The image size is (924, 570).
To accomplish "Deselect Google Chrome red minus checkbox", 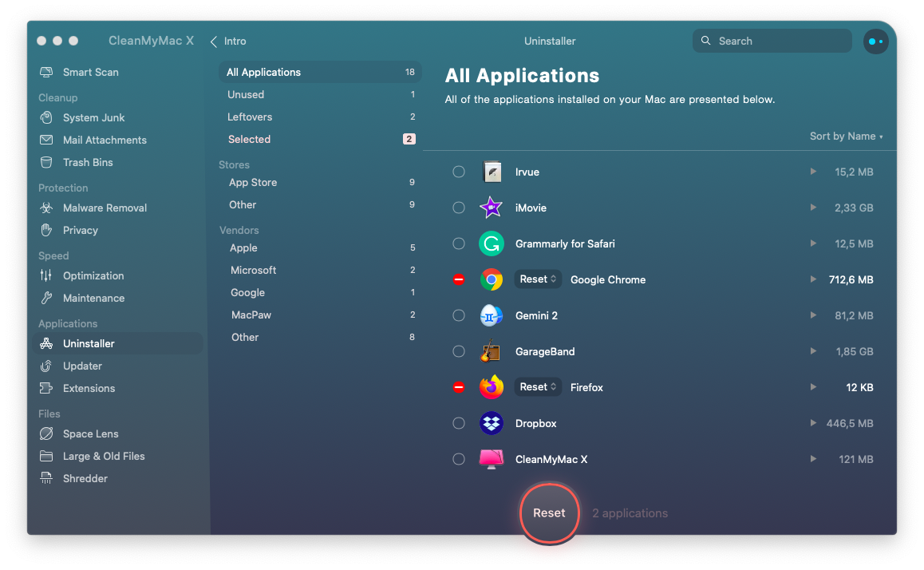I will [459, 279].
